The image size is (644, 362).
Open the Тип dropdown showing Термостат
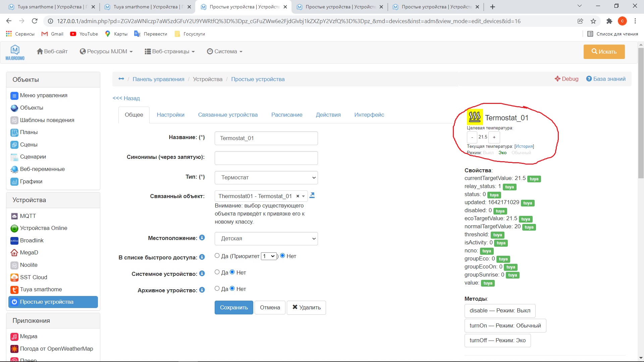click(266, 178)
